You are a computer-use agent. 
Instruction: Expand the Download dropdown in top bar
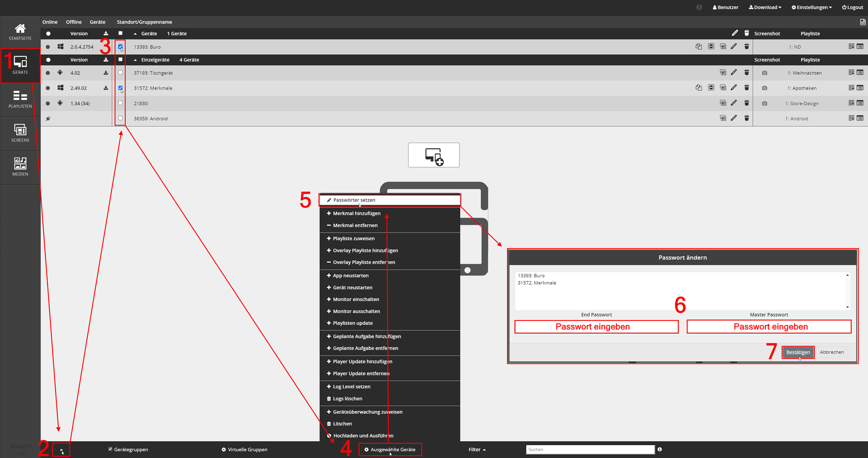pyautogui.click(x=765, y=7)
